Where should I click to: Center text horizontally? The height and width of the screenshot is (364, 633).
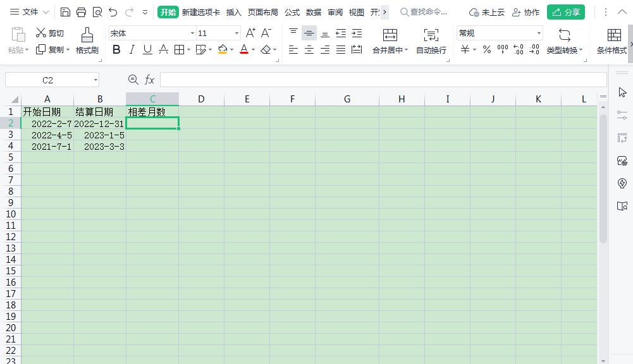click(x=309, y=50)
